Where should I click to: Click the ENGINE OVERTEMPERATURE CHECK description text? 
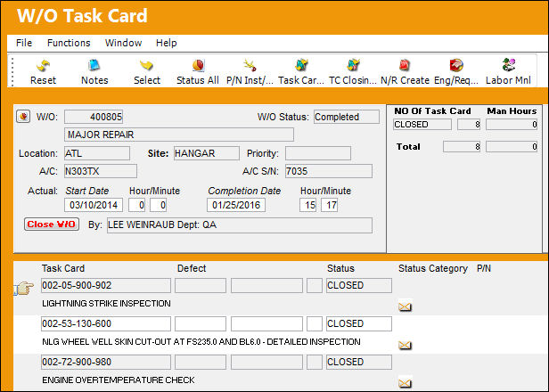click(119, 380)
